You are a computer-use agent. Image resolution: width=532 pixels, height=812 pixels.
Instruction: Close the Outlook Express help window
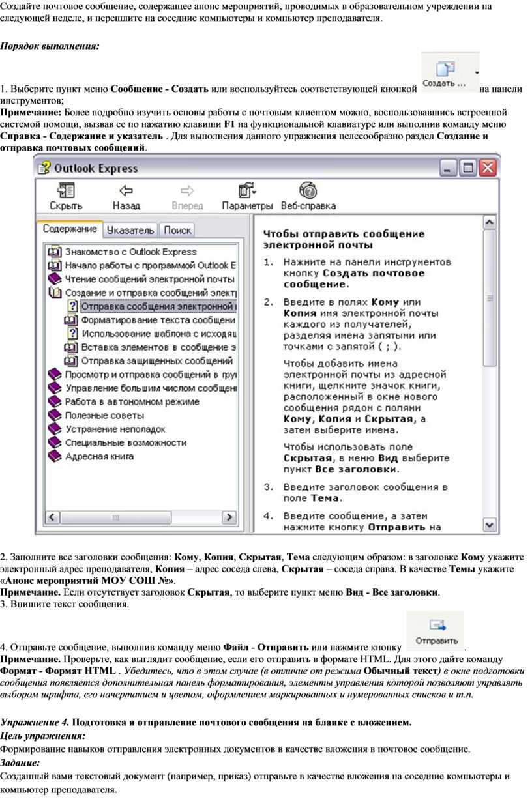[x=488, y=169]
